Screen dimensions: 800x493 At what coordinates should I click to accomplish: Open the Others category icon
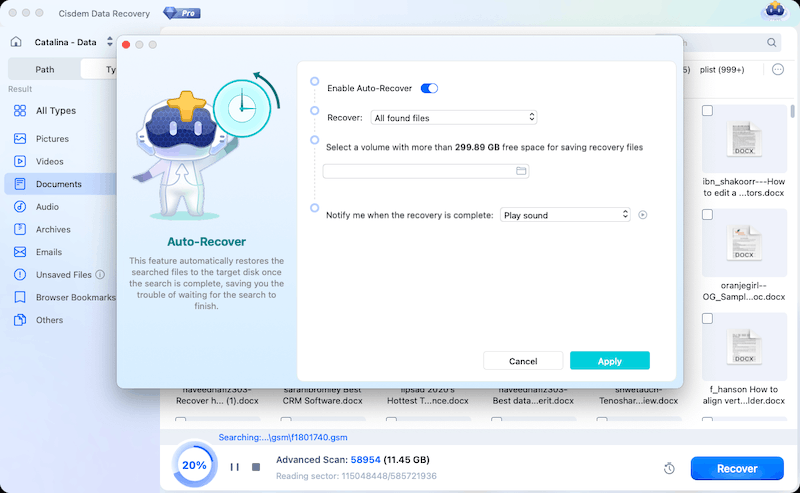tap(20, 320)
